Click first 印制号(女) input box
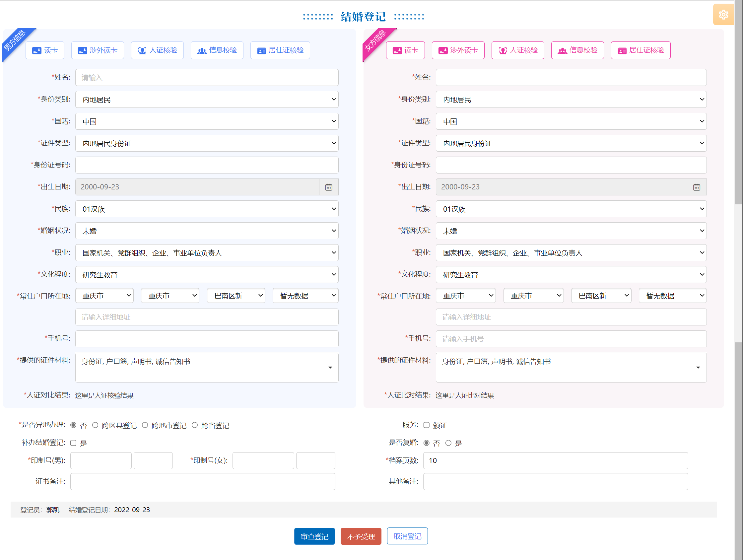 point(263,460)
